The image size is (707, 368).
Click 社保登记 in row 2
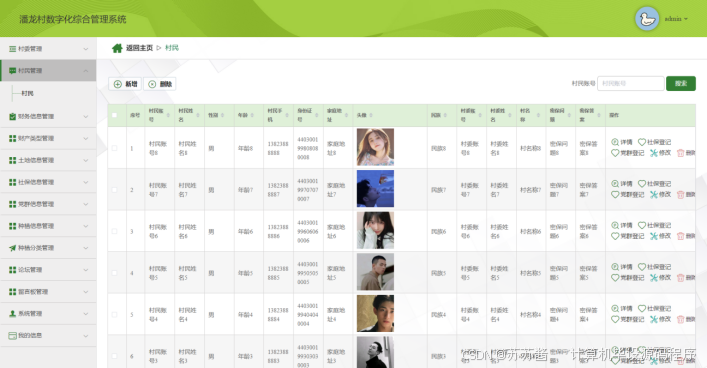[655, 184]
